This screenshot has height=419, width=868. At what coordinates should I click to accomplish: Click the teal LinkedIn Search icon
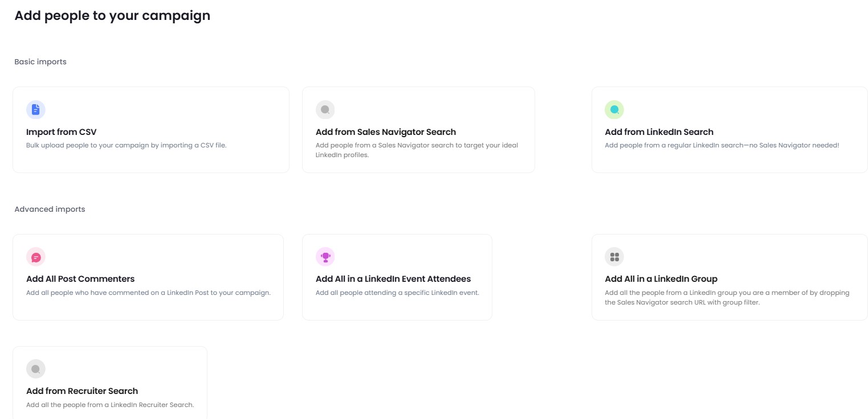pyautogui.click(x=614, y=109)
